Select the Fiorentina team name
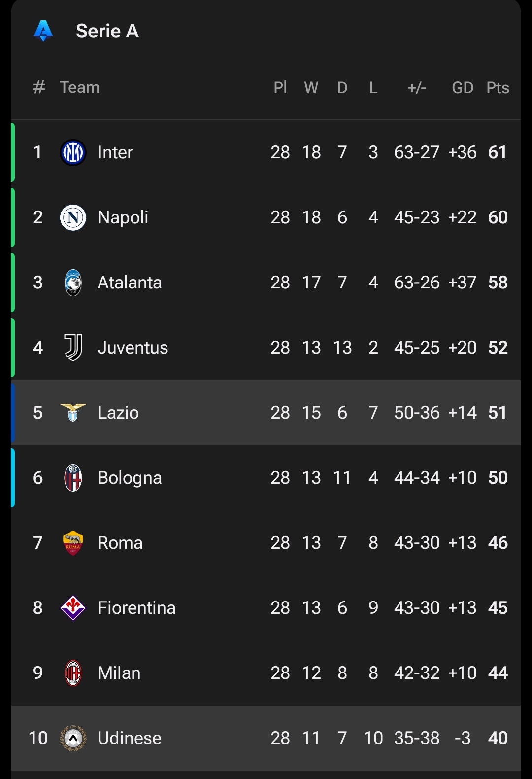This screenshot has height=779, width=532. (x=136, y=608)
